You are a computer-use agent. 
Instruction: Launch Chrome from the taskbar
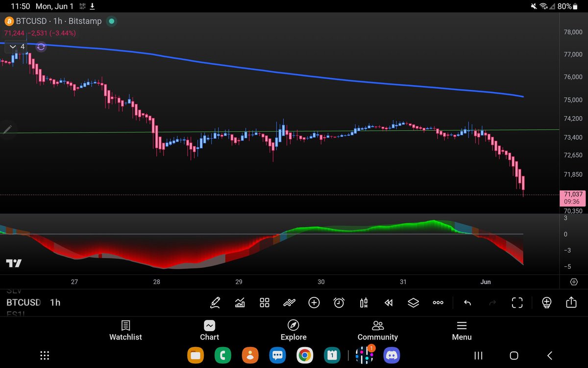[304, 355]
